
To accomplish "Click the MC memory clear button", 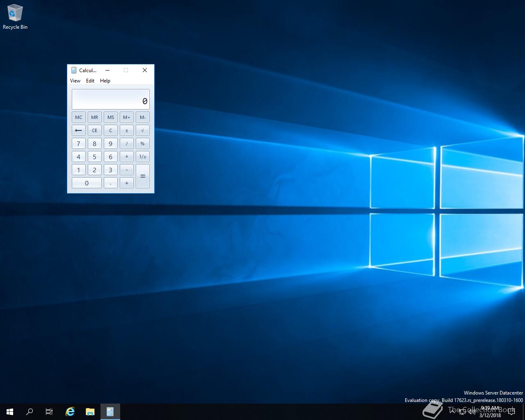I will 79,117.
